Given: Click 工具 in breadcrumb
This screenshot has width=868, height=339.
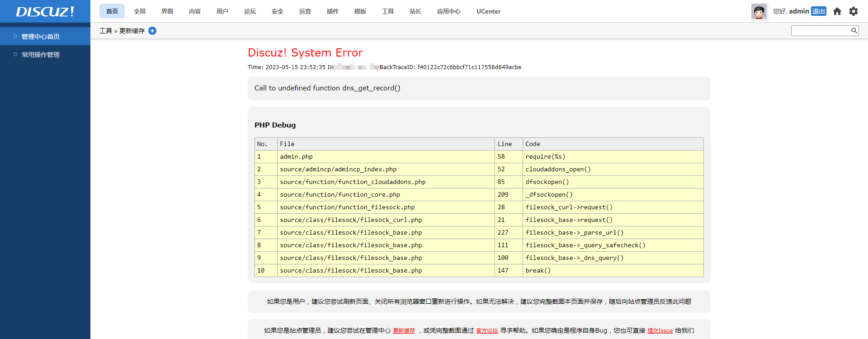Looking at the screenshot, I should click(x=106, y=31).
